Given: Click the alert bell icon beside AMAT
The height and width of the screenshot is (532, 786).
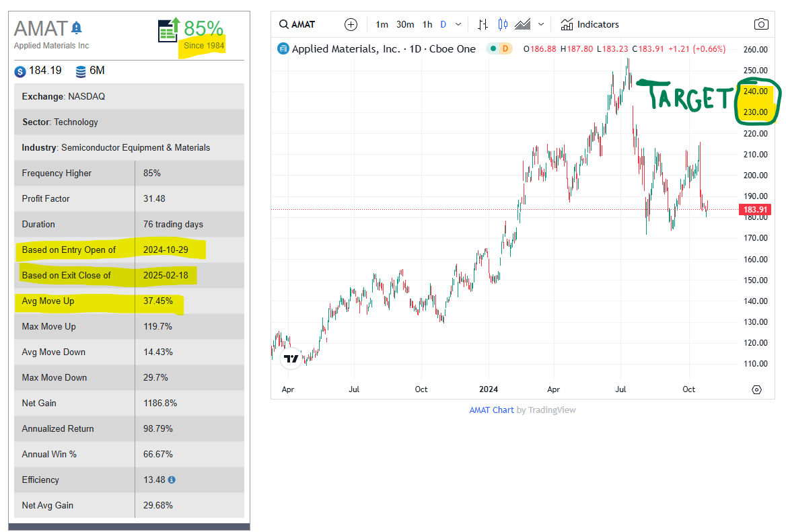Looking at the screenshot, I should [76, 28].
